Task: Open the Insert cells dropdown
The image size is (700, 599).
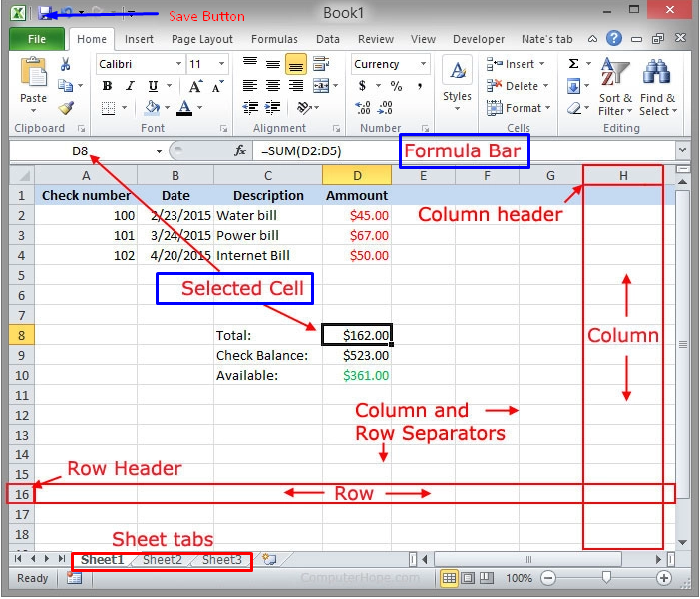Action: click(x=517, y=64)
